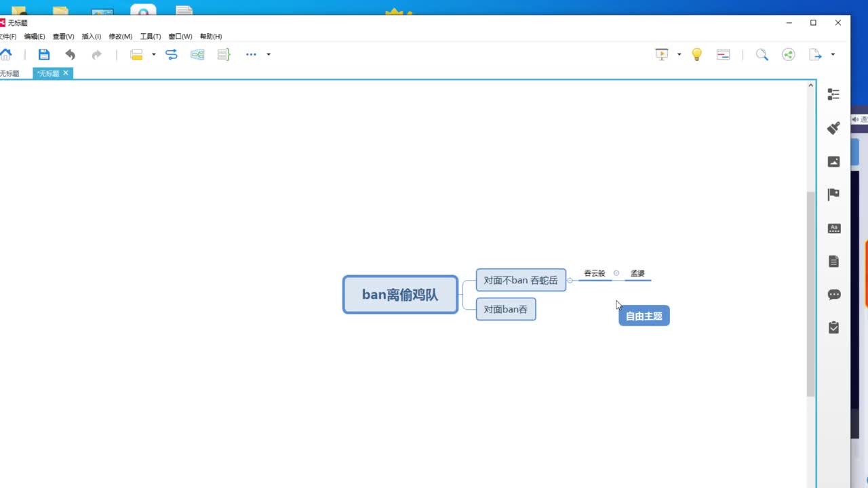Go to the Home dashboard icon
Screen dimensions: 868x488
5,54
